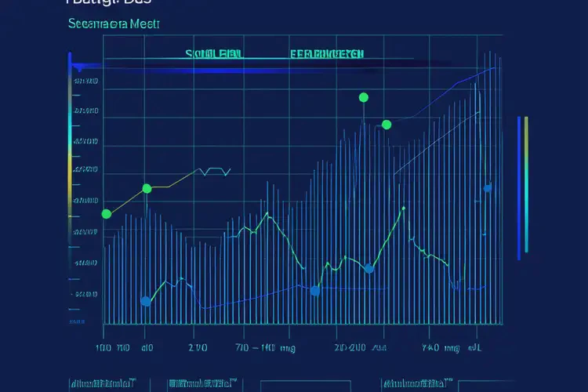Select the blue marker at bottom center of chart
The width and height of the screenshot is (588, 392).
tap(315, 291)
